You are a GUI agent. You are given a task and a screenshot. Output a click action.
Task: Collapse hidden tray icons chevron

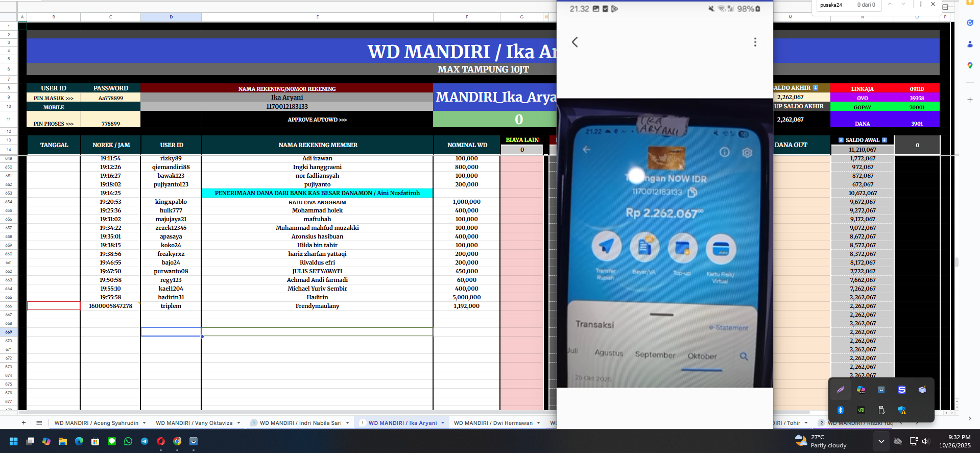[x=881, y=441]
